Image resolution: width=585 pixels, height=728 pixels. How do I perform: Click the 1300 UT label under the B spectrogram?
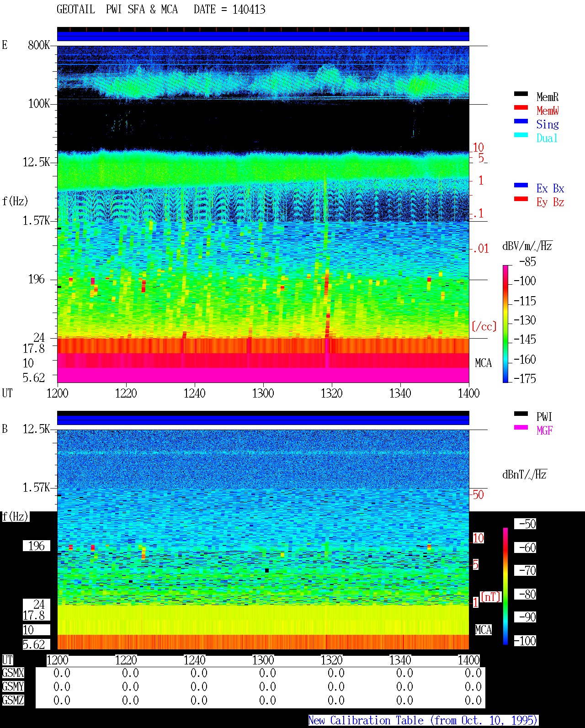coord(263,660)
